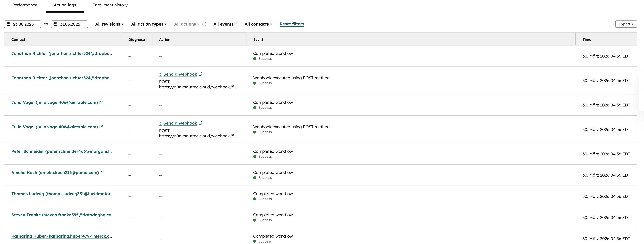Switch to the Performance tab
The width and height of the screenshot is (644, 244).
[x=25, y=5]
